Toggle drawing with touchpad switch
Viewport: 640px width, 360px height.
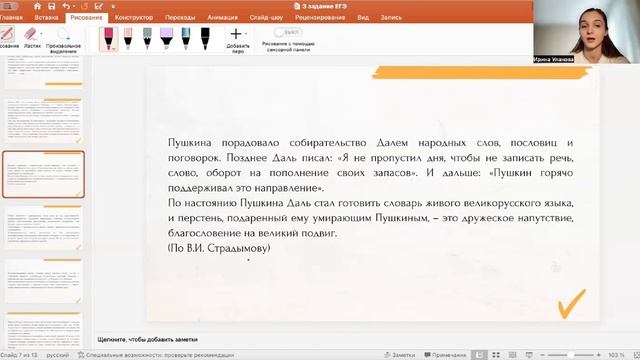pyautogui.click(x=287, y=32)
